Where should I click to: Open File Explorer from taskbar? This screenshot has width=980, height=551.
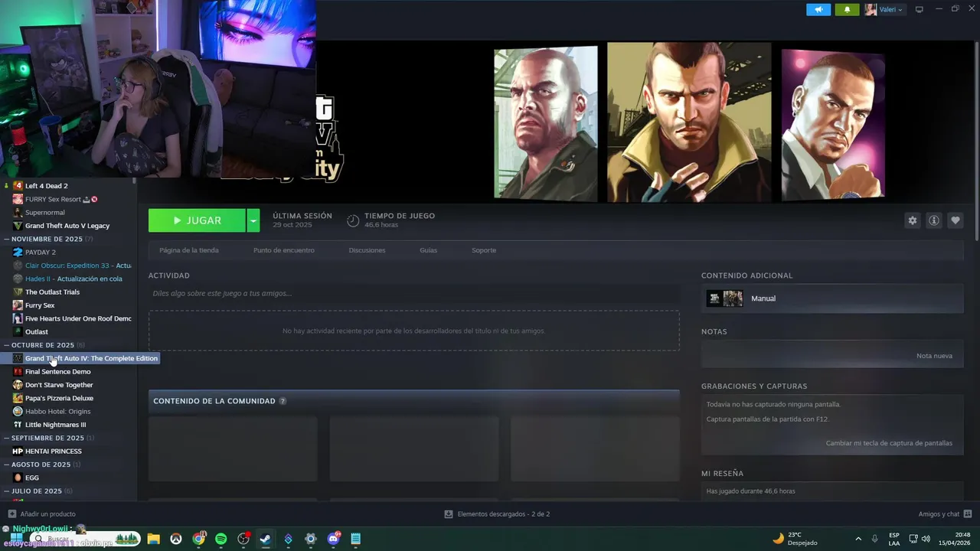coord(153,539)
